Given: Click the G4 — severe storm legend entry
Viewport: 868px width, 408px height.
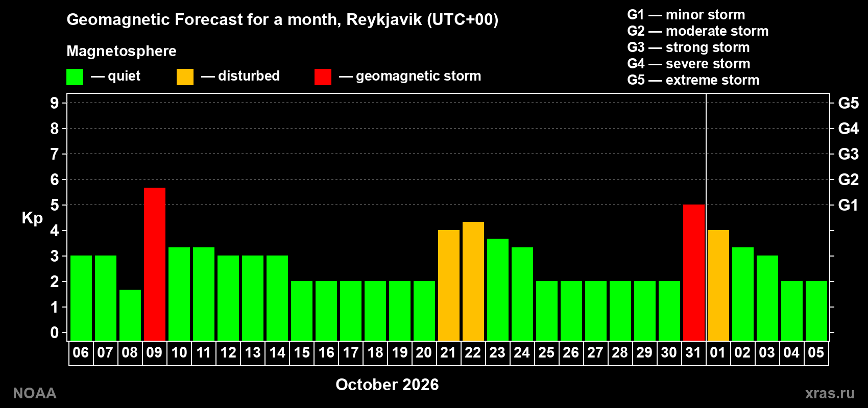Looking at the screenshot, I should (689, 64).
